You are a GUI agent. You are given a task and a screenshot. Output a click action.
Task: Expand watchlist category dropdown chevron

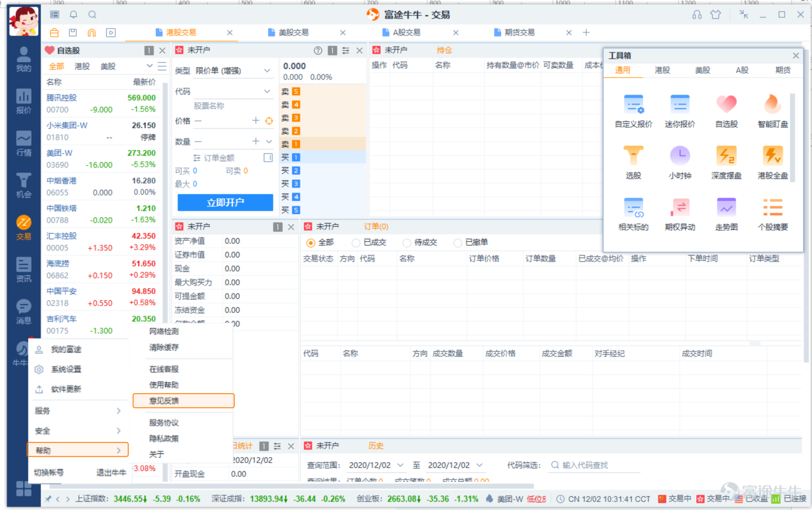(x=149, y=66)
